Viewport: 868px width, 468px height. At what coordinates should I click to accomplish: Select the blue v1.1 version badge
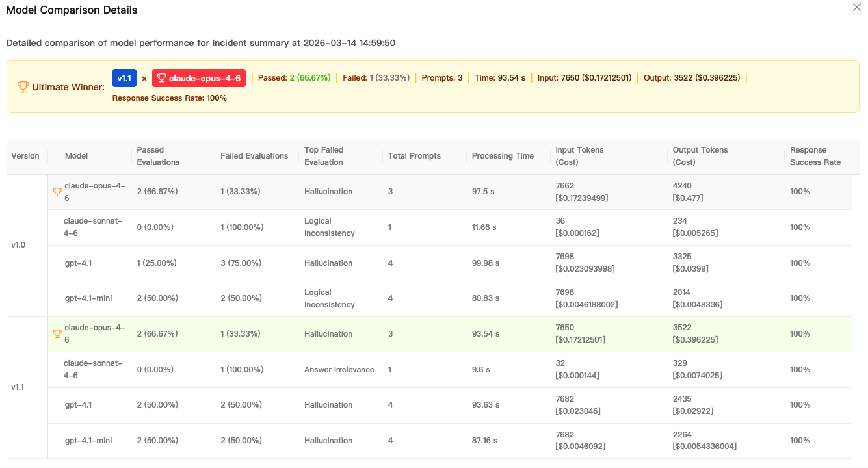click(124, 78)
